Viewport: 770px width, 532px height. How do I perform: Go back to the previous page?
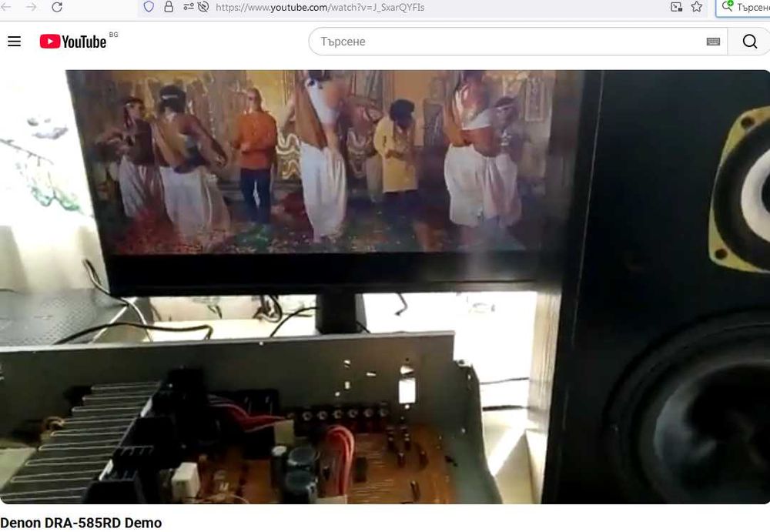(6, 7)
